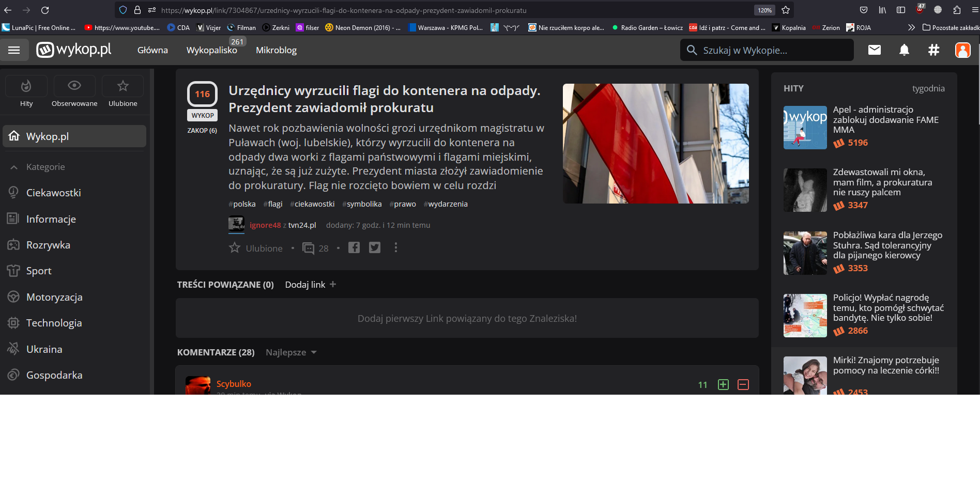Screen dimensions: 980x483
Task: Open the hamburger menu in wykop header
Action: pyautogui.click(x=14, y=50)
